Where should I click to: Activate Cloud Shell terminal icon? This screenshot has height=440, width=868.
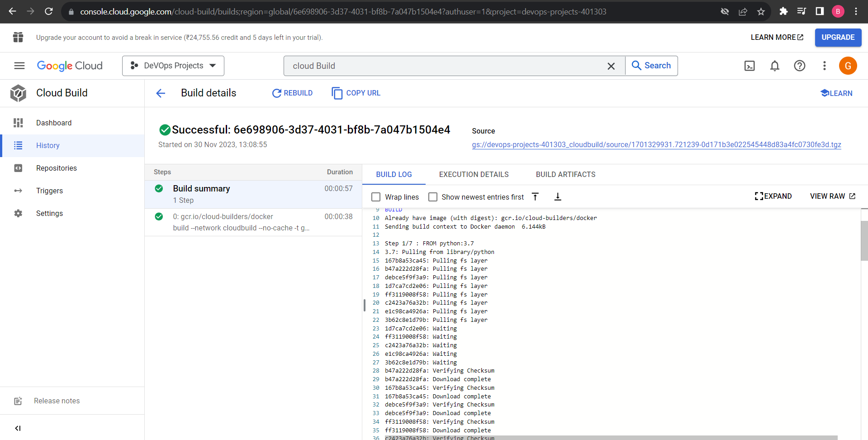tap(749, 66)
